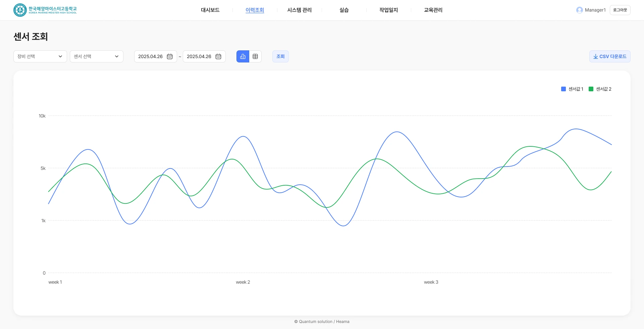Click the Manager1 user avatar icon
The width and height of the screenshot is (644, 329).
pos(579,10)
